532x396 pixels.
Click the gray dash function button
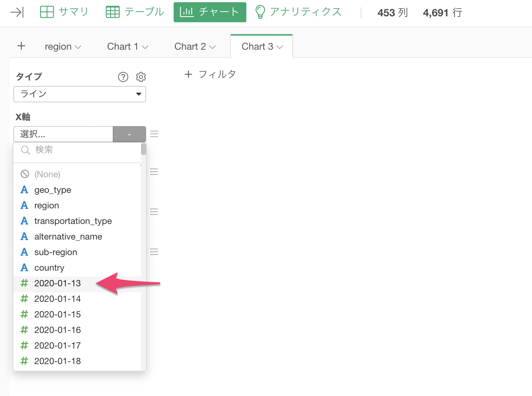129,134
